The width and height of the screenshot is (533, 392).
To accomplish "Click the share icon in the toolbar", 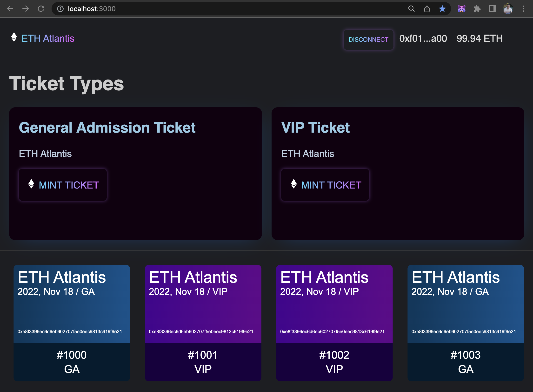I will (x=427, y=9).
